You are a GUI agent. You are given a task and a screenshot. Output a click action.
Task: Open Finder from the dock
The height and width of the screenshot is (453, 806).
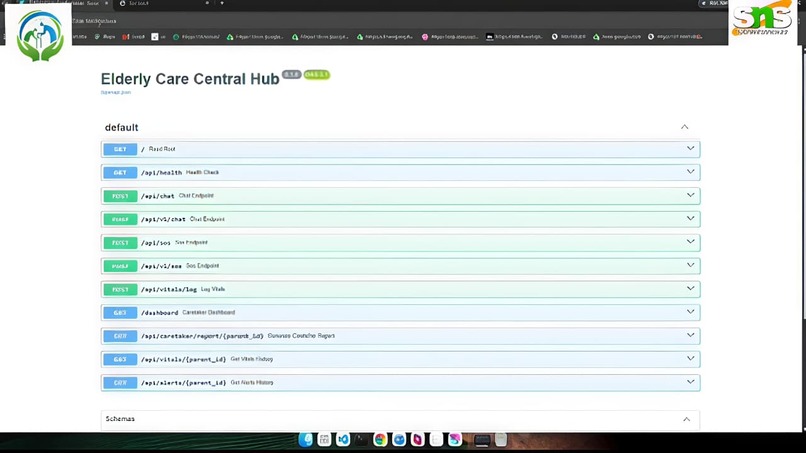pyautogui.click(x=306, y=440)
